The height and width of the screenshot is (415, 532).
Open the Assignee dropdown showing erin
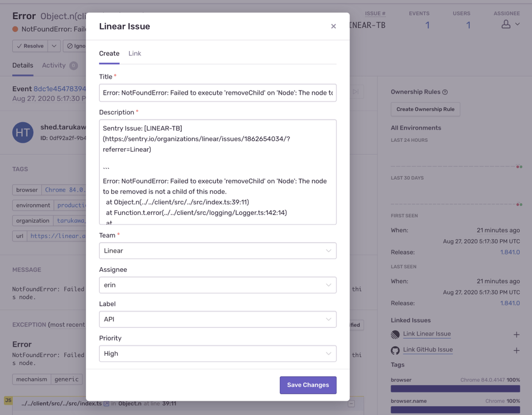tap(217, 285)
